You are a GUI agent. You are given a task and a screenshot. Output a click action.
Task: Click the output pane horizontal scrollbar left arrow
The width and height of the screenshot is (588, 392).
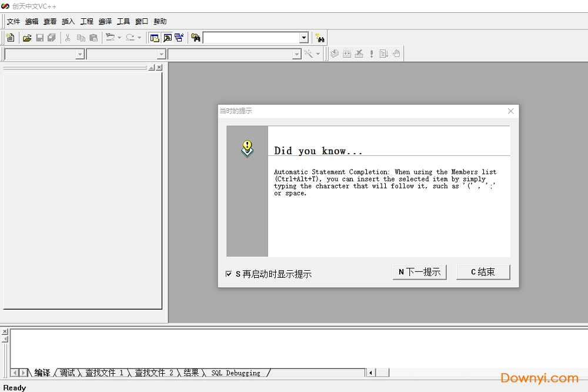tap(371, 373)
